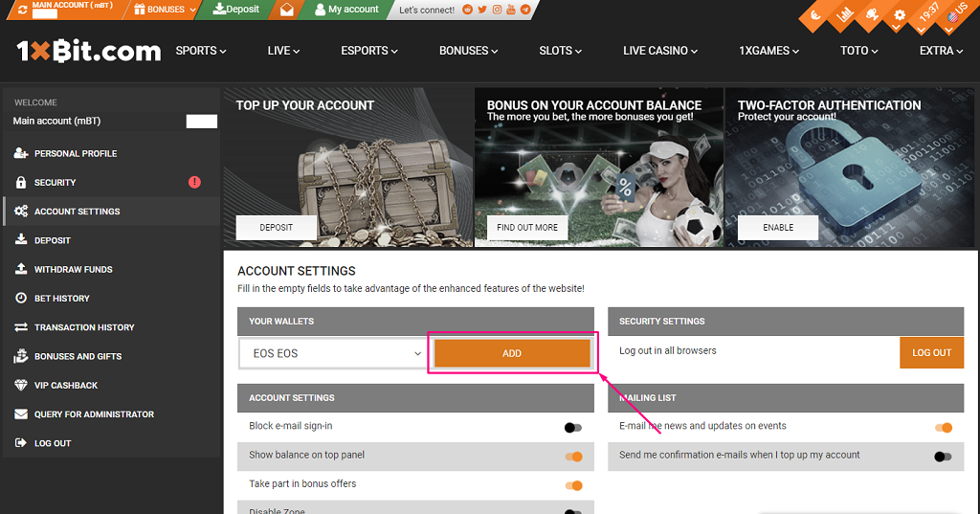Click the 1xBit.com logo
This screenshot has width=980, height=514.
(88, 52)
